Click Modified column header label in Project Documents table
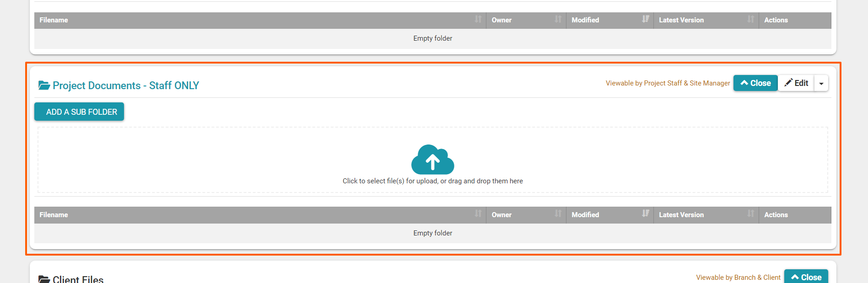 pyautogui.click(x=585, y=215)
